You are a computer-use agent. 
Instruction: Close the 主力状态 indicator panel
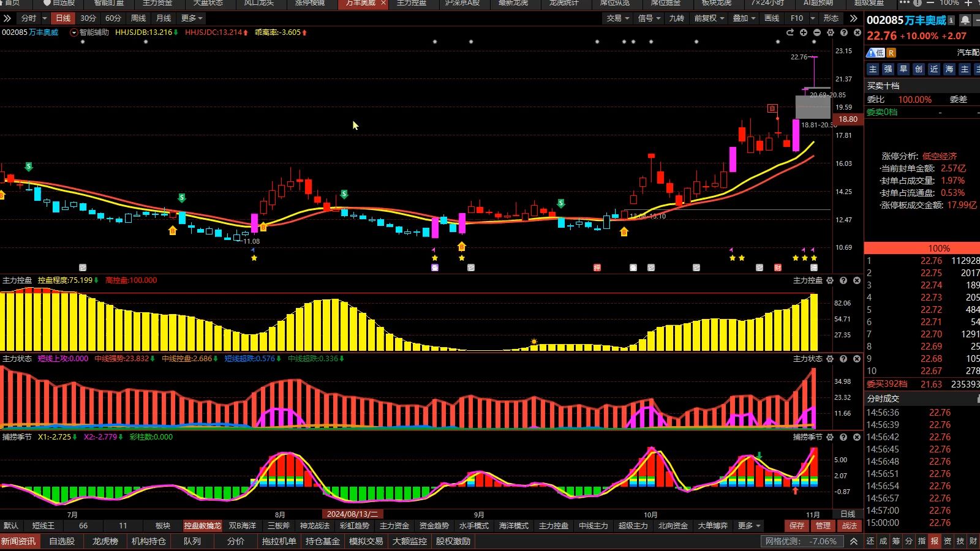[857, 359]
